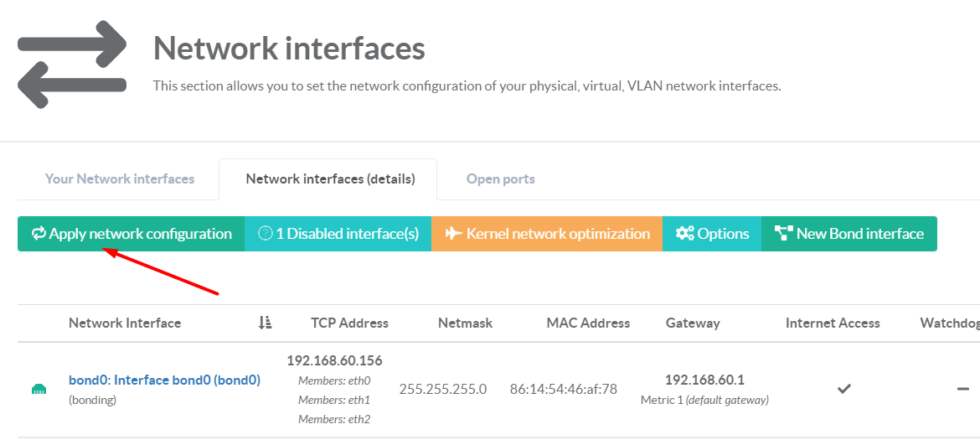Click the Netmask column header
This screenshot has height=445, width=980.
(x=465, y=323)
